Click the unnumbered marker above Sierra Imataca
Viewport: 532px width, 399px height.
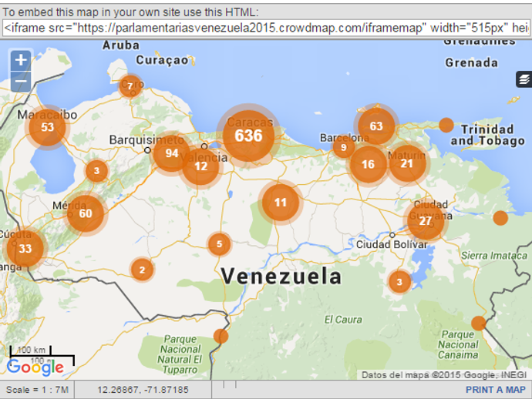(x=500, y=218)
